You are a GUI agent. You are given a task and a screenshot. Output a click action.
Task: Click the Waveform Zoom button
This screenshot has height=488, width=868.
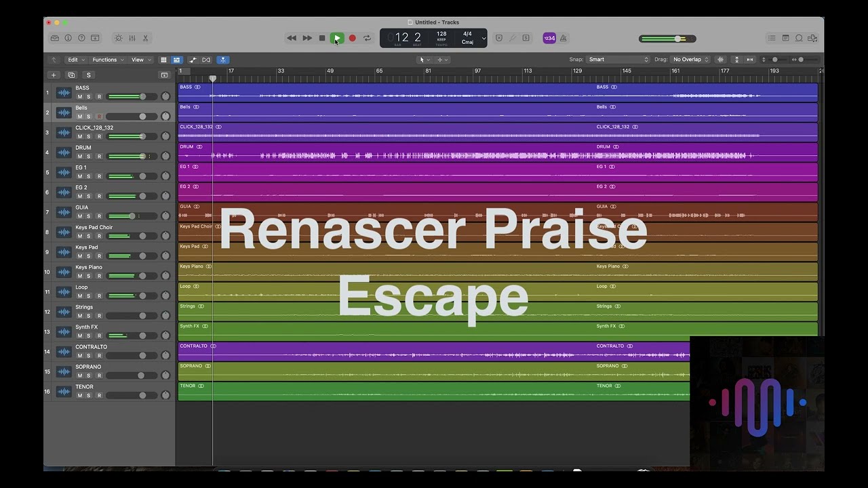coord(721,60)
